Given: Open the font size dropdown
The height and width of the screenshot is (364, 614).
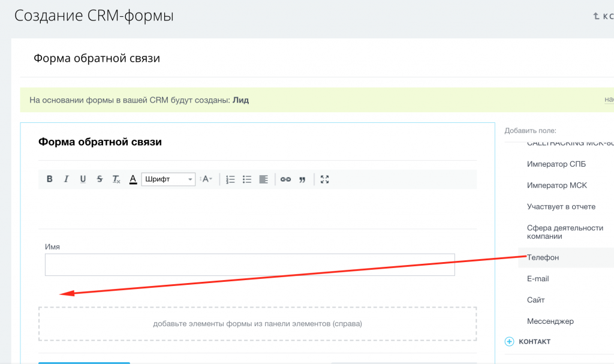Looking at the screenshot, I should coord(207,179).
